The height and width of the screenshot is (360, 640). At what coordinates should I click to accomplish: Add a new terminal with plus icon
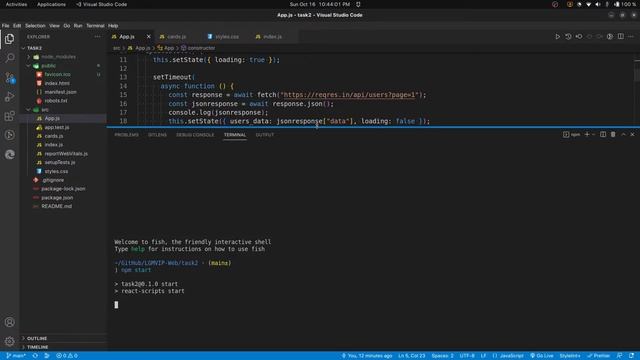click(587, 134)
